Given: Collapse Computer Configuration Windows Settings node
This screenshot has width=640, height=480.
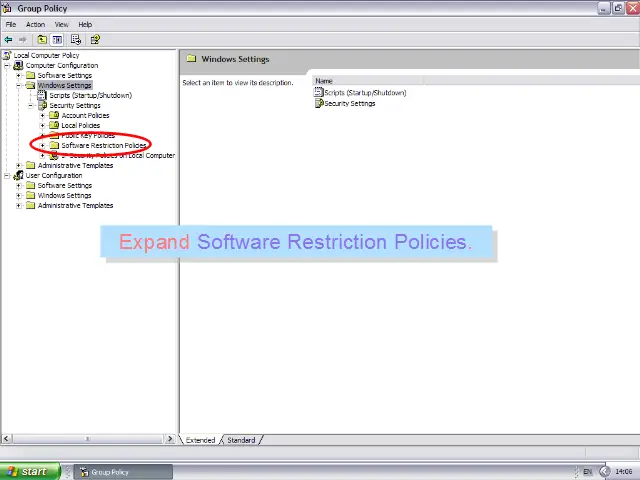Looking at the screenshot, I should (x=19, y=85).
